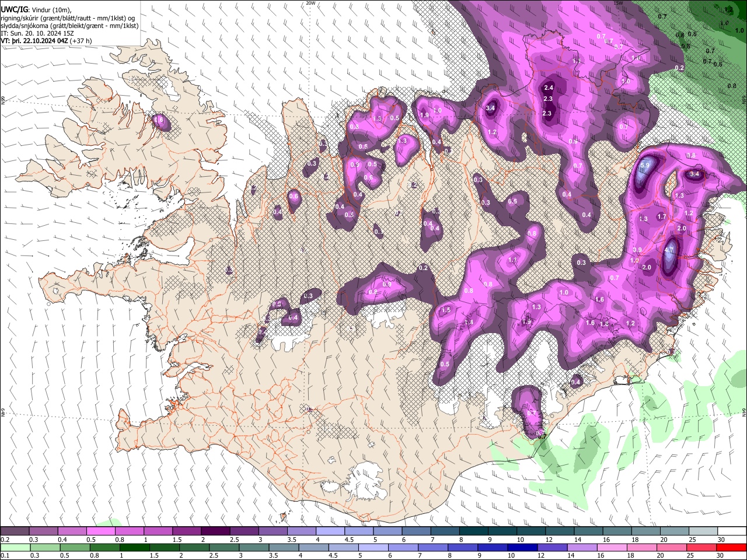This screenshot has width=747, height=560.
Task: Pick upper legend swatch between 0.2 and 0.3
Action: (15, 531)
